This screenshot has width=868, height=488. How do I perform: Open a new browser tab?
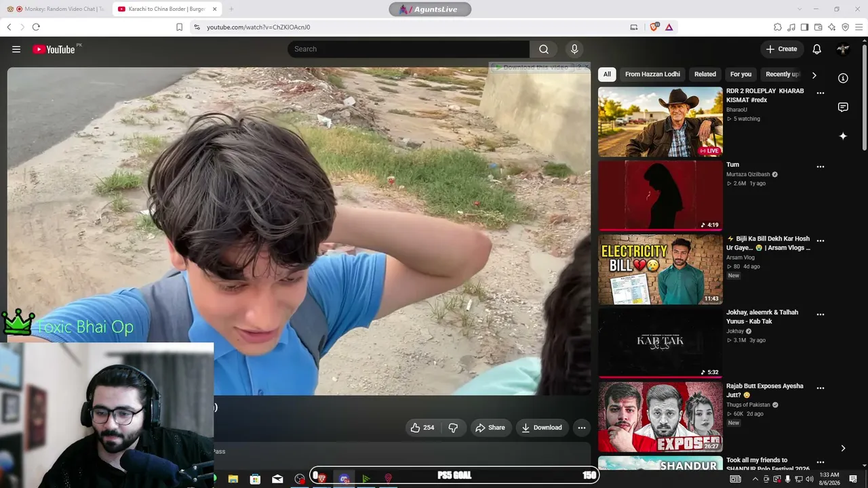click(231, 9)
